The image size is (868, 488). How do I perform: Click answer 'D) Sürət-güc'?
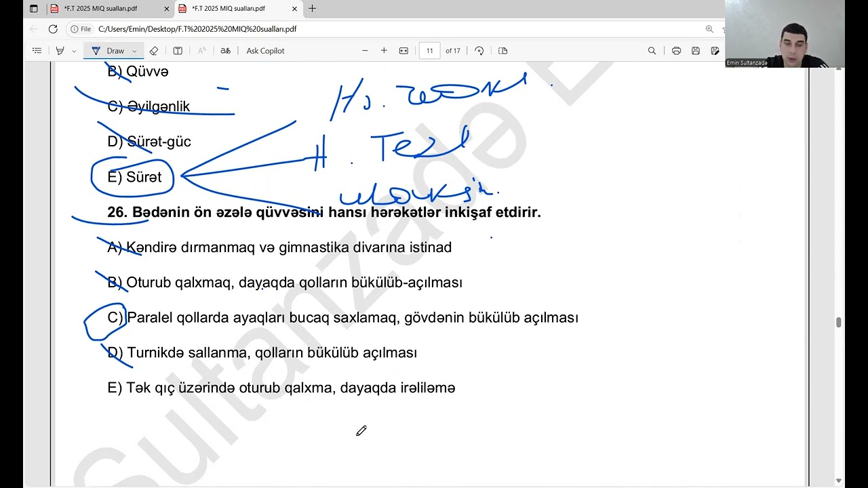coord(149,142)
